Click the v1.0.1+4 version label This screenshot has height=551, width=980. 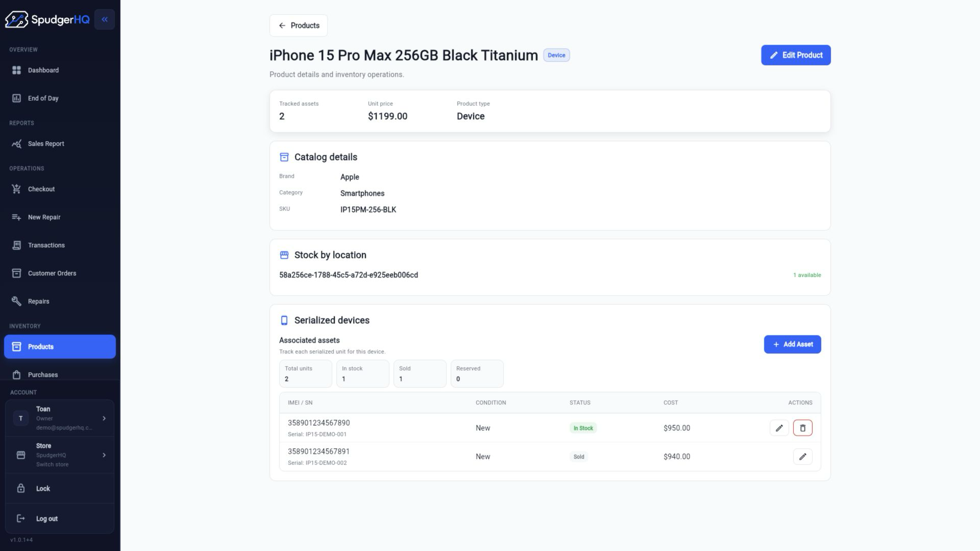21,540
